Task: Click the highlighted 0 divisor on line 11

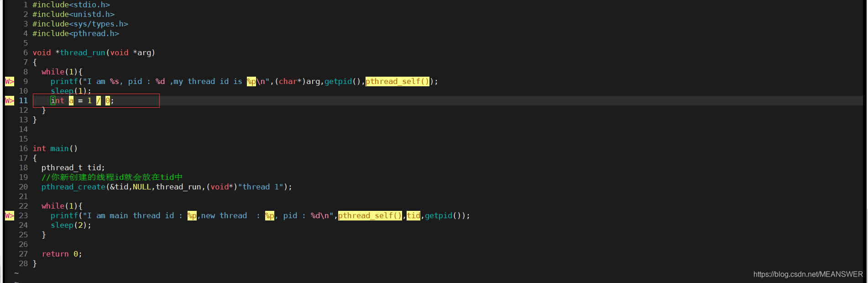Action: pos(108,100)
